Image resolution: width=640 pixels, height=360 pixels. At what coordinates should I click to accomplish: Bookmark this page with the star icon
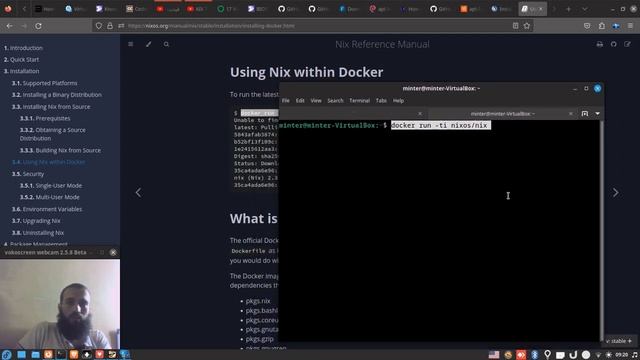tap(527, 26)
